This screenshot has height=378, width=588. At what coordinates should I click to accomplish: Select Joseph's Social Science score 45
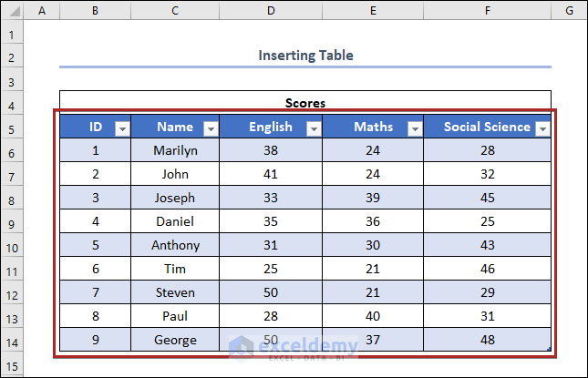point(488,198)
